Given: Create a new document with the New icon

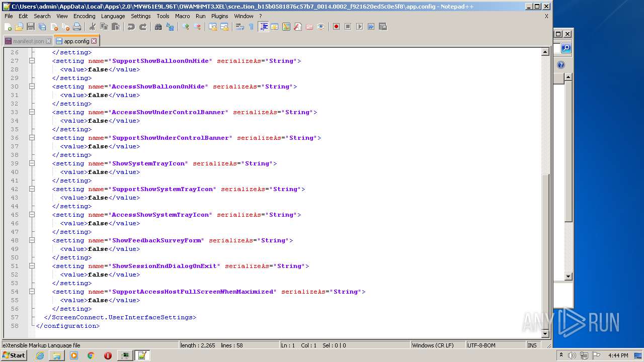Looking at the screenshot, I should coord(8,27).
